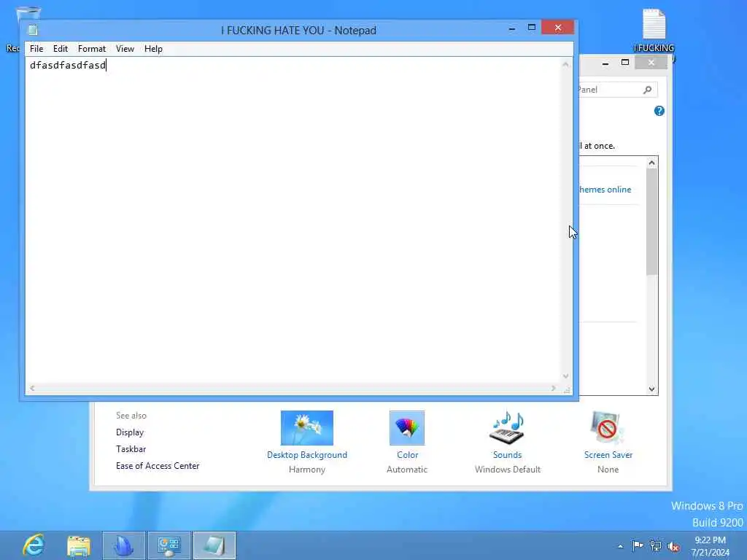Click the blue flame app taskbar icon
The width and height of the screenshot is (747, 560).
click(x=124, y=545)
